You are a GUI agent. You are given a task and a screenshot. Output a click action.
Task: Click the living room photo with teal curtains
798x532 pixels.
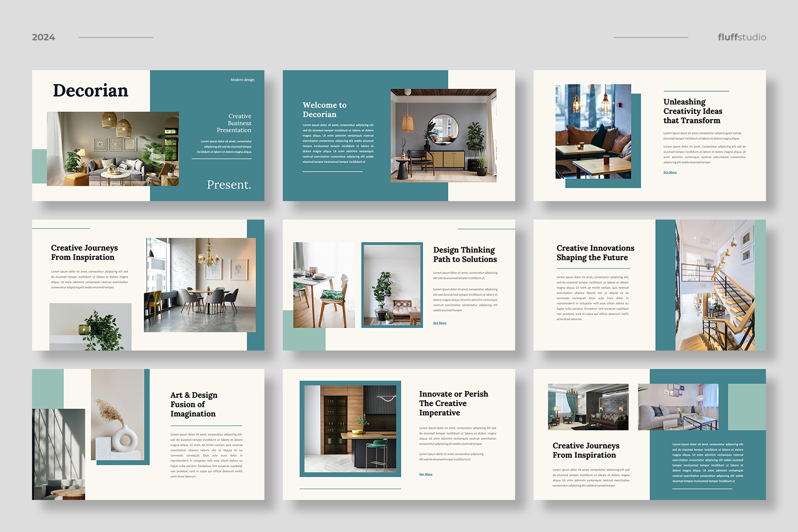click(x=588, y=407)
